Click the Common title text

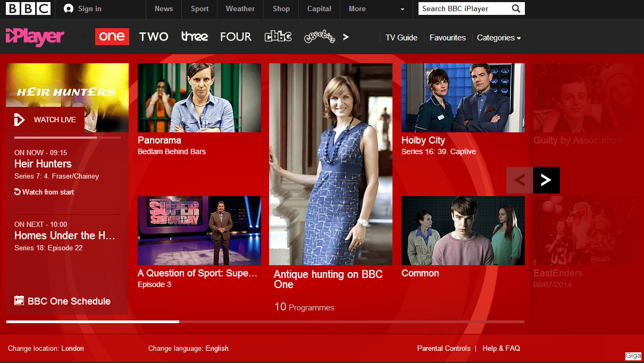[420, 273]
